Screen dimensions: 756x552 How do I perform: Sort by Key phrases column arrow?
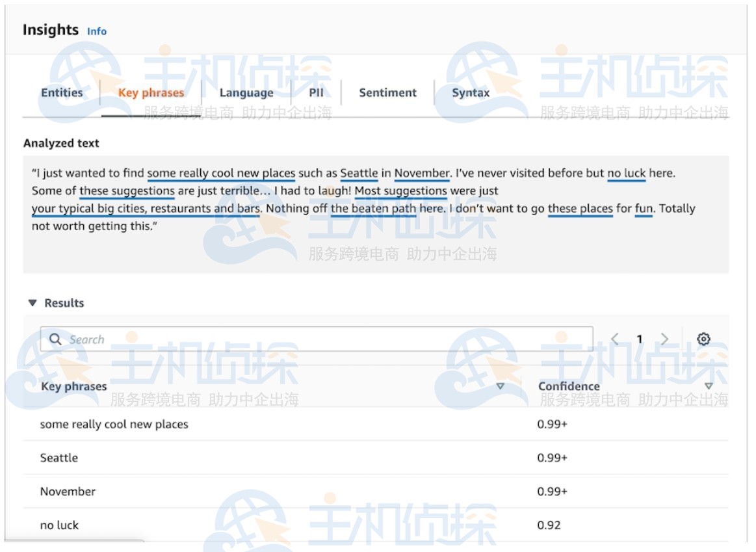tap(500, 386)
